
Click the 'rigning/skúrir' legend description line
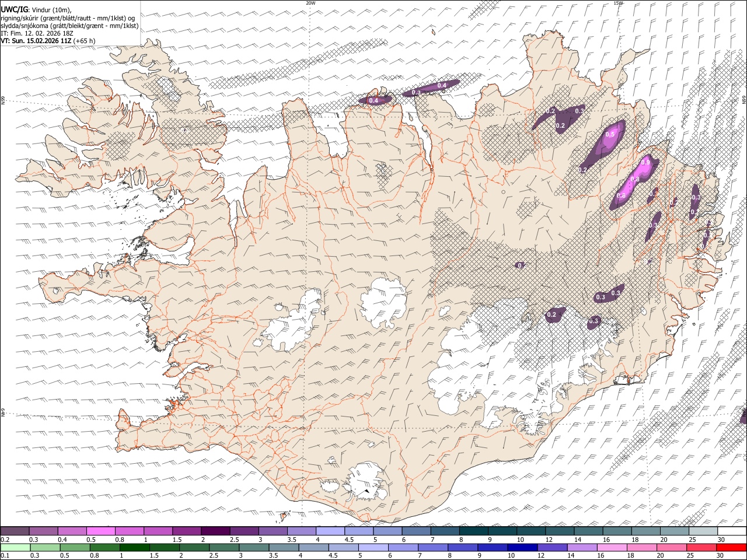pos(68,18)
